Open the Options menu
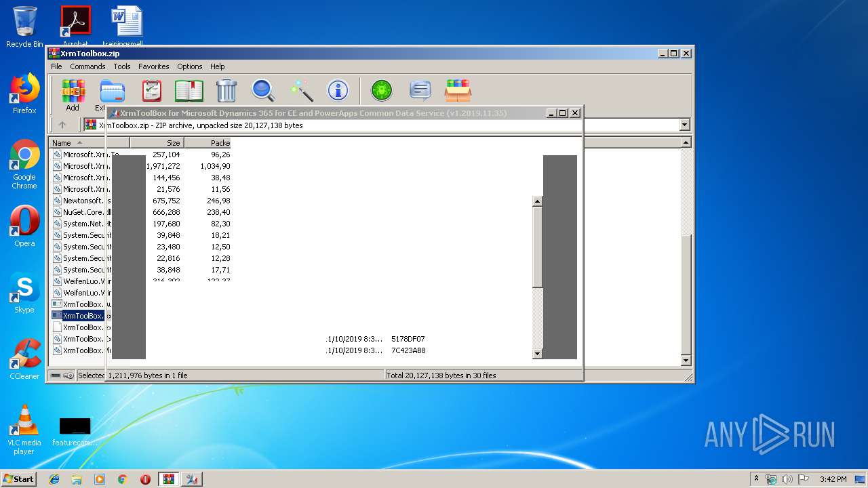The width and height of the screenshot is (868, 488). (x=190, y=66)
